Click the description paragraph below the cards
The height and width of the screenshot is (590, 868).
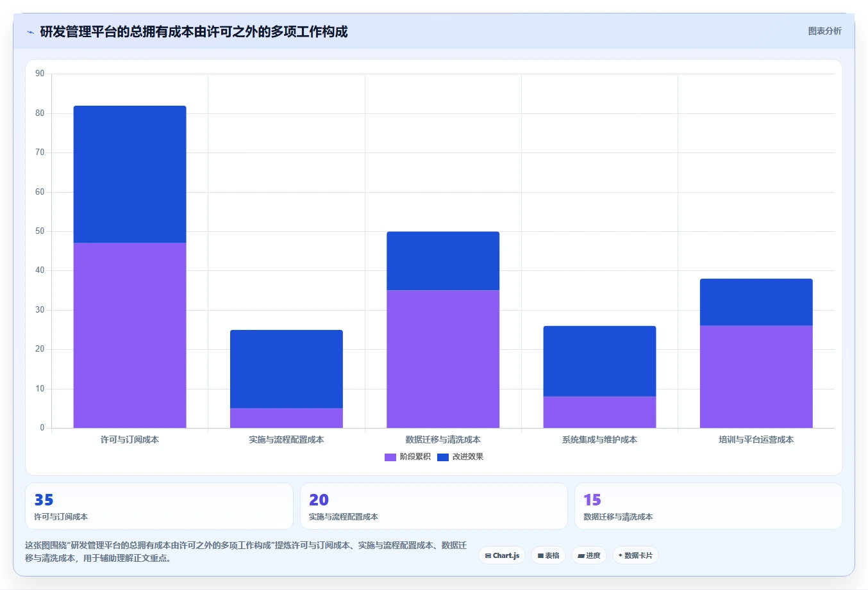246,552
